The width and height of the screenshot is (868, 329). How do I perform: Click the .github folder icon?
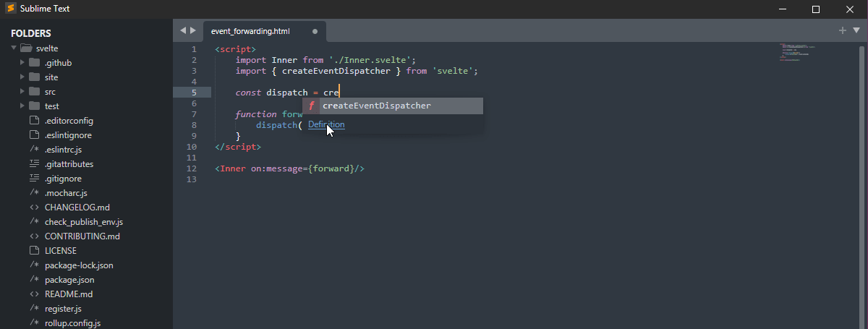(34, 62)
